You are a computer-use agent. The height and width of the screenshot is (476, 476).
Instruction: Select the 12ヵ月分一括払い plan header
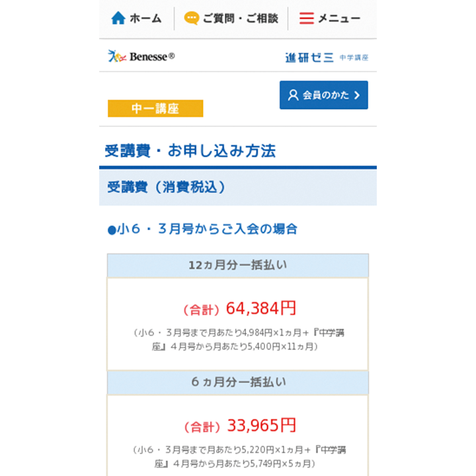point(238,265)
